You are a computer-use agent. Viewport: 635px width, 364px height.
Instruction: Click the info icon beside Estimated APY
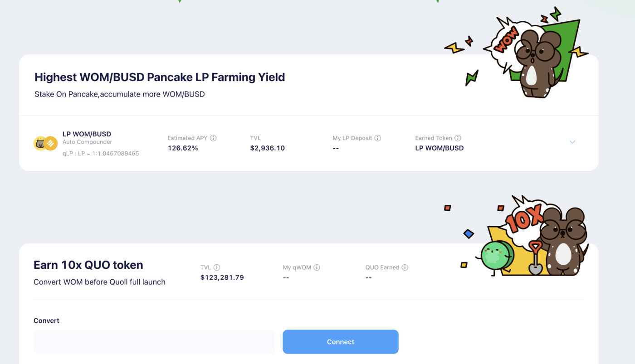tap(213, 138)
